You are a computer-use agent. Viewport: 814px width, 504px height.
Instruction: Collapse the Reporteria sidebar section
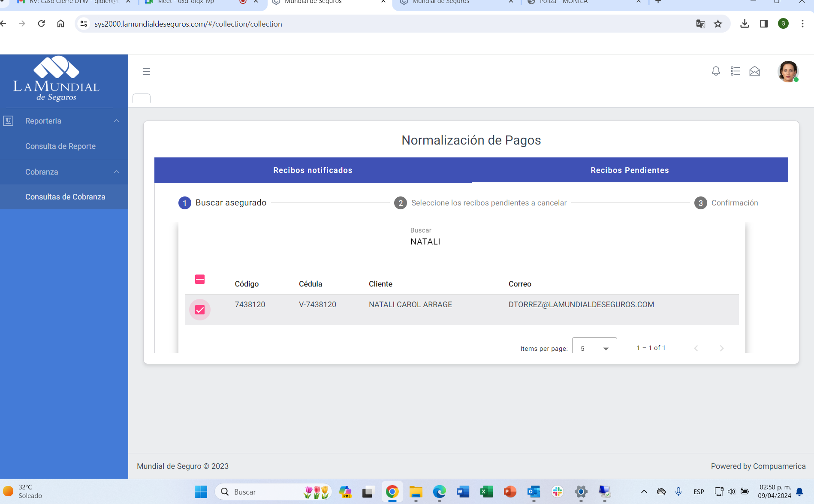tap(116, 121)
